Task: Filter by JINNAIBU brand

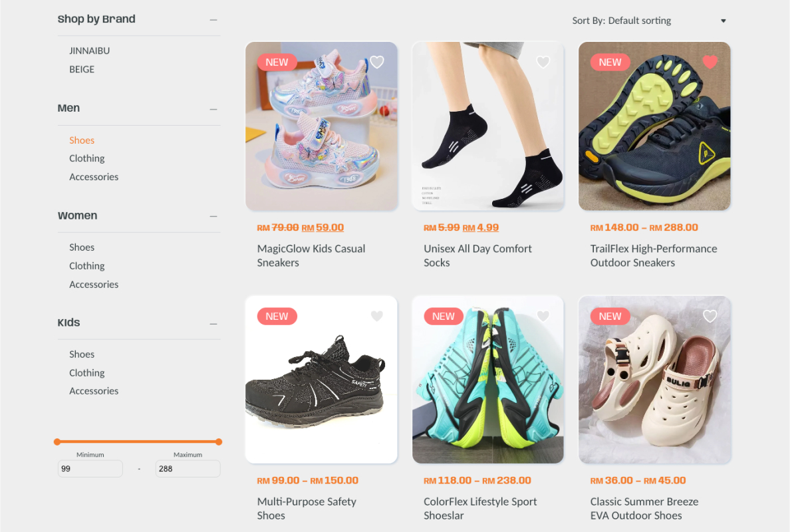Action: pos(90,51)
